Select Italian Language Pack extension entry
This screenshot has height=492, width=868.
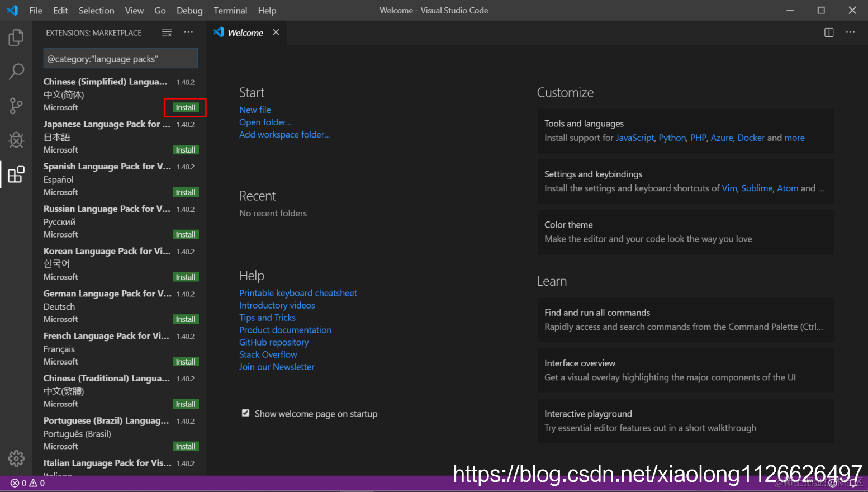pos(120,466)
